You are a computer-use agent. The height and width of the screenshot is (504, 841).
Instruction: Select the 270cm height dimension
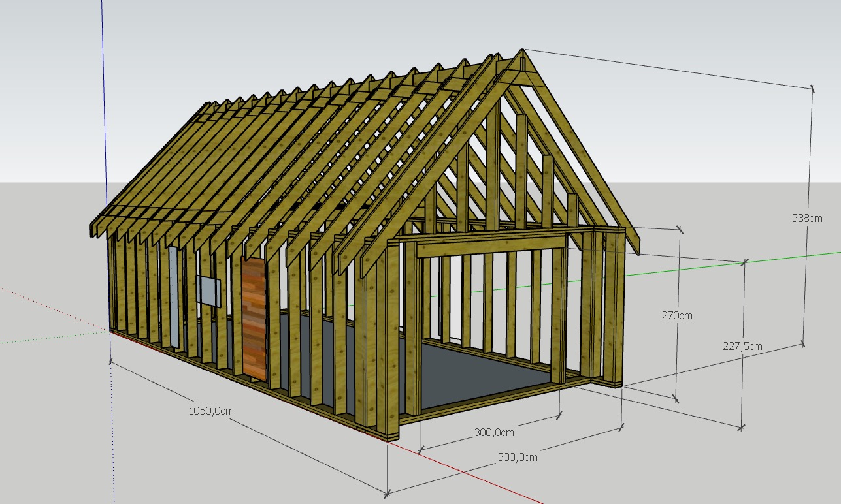(x=677, y=315)
